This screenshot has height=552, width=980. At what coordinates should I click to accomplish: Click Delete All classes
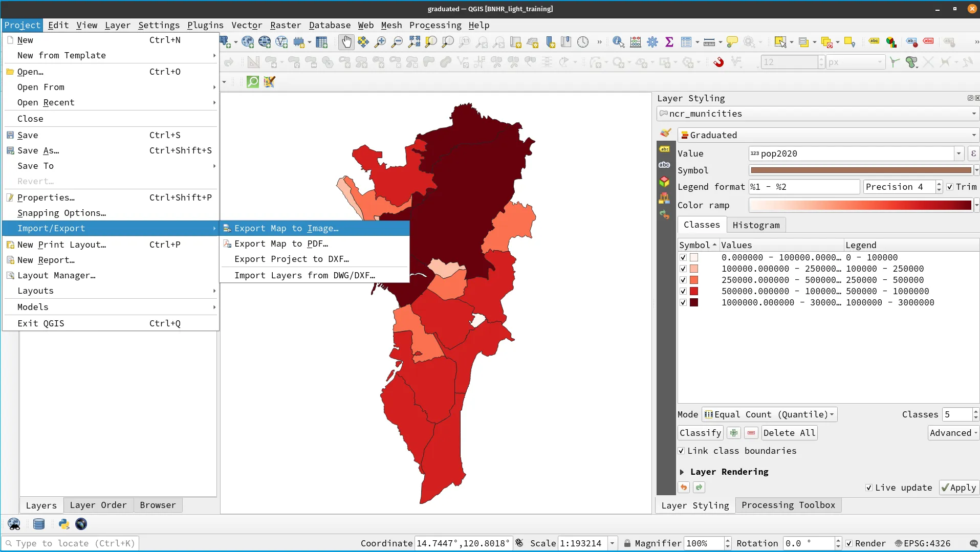tap(788, 432)
